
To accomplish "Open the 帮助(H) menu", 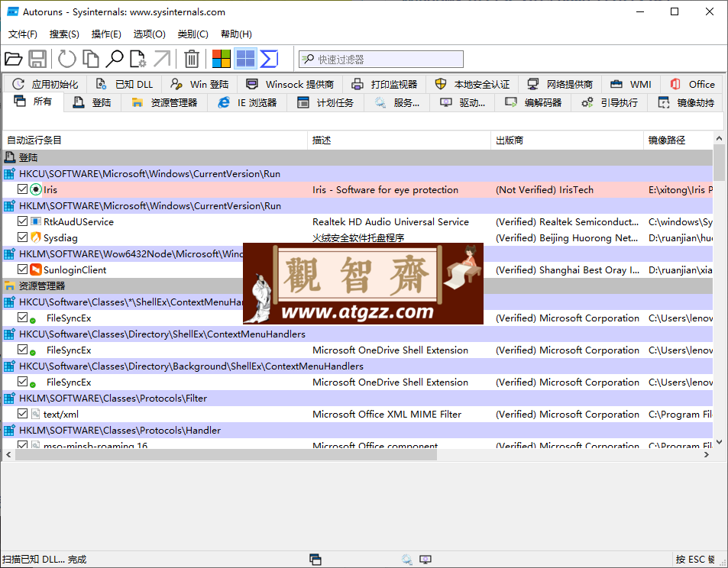I will point(236,34).
